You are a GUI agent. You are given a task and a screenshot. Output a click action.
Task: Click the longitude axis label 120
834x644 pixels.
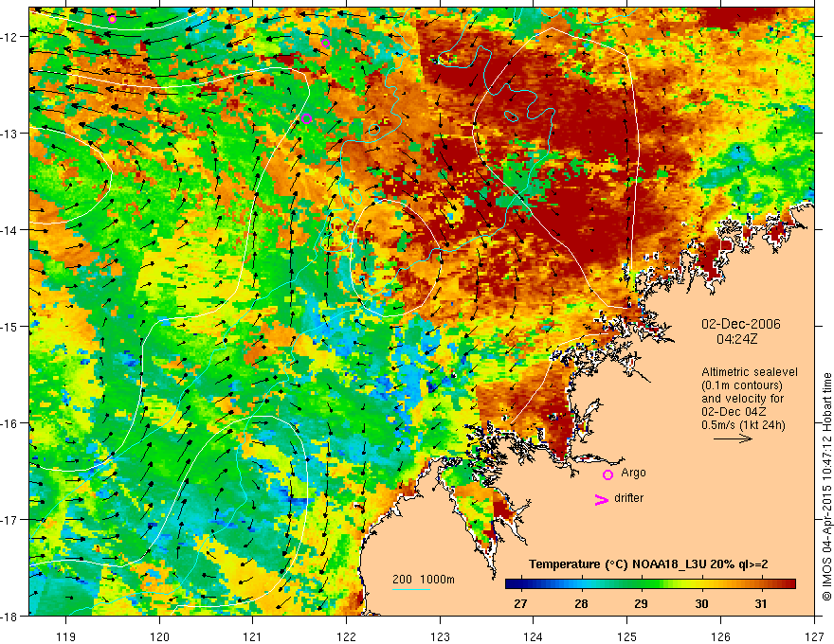point(159,636)
